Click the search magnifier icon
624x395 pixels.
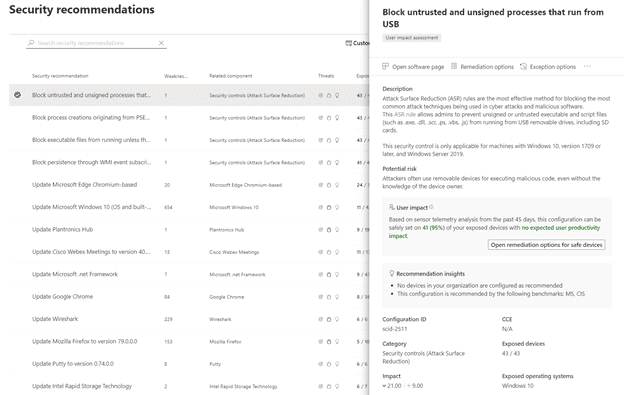(31, 43)
